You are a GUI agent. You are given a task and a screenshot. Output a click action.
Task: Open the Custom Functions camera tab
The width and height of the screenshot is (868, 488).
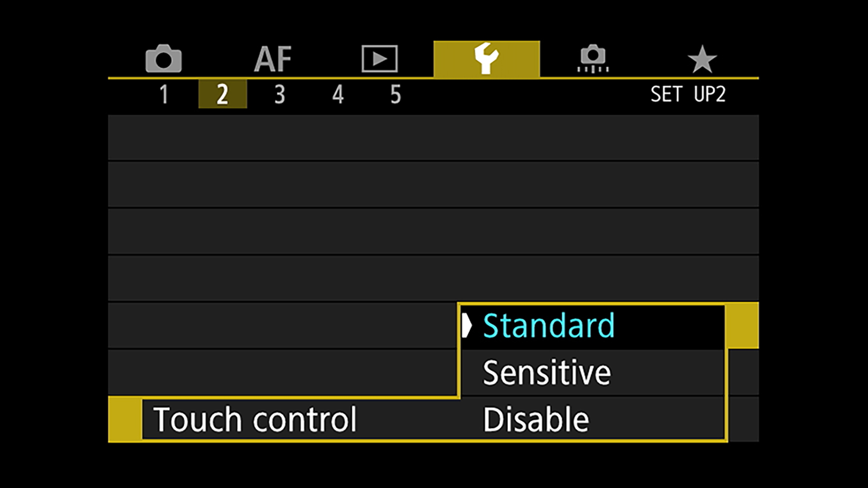(x=593, y=58)
